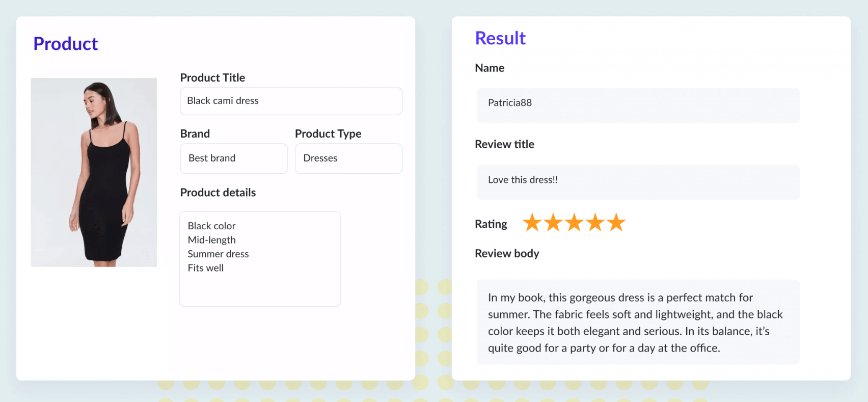Screen dimensions: 868x402
Task: Select the second rating star
Action: click(x=553, y=222)
